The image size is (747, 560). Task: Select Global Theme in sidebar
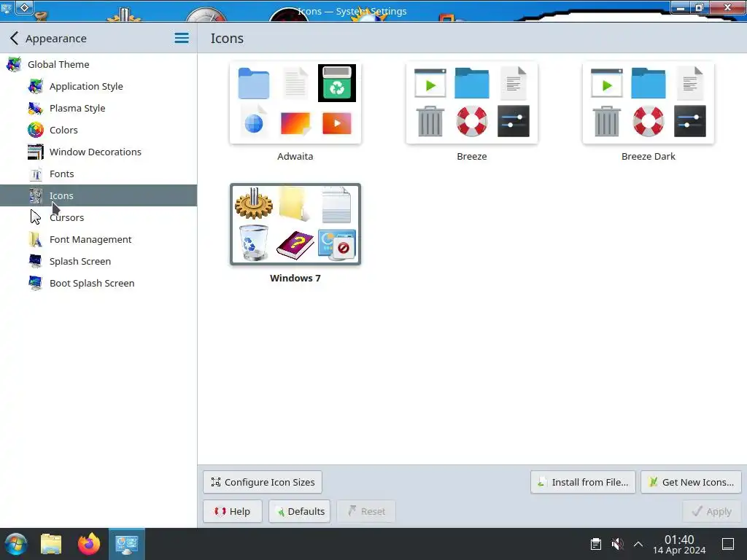(98, 64)
